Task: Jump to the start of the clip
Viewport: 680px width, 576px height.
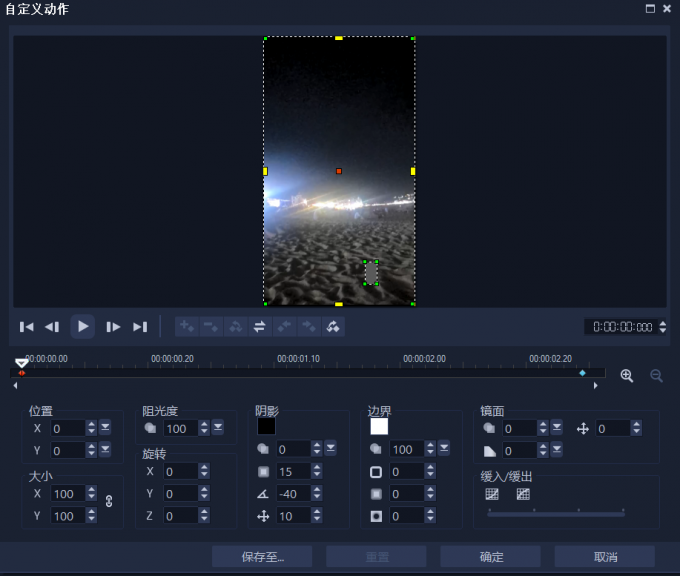Action: click(x=27, y=326)
